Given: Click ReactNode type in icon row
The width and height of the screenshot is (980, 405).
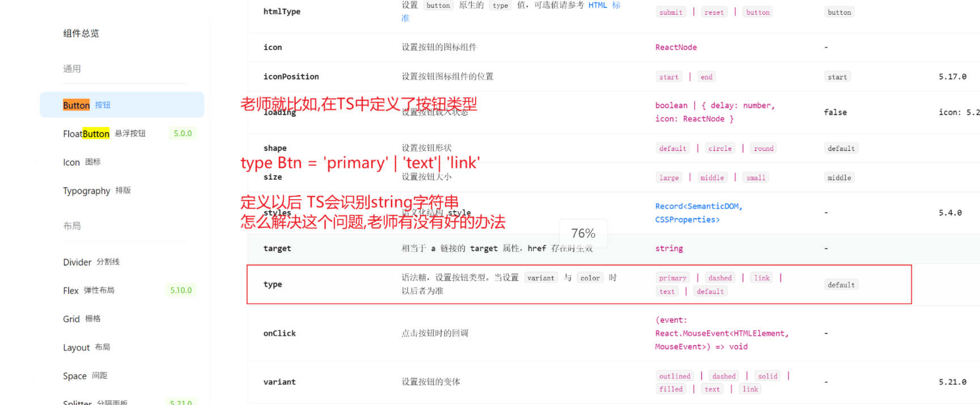Looking at the screenshot, I should pos(676,47).
